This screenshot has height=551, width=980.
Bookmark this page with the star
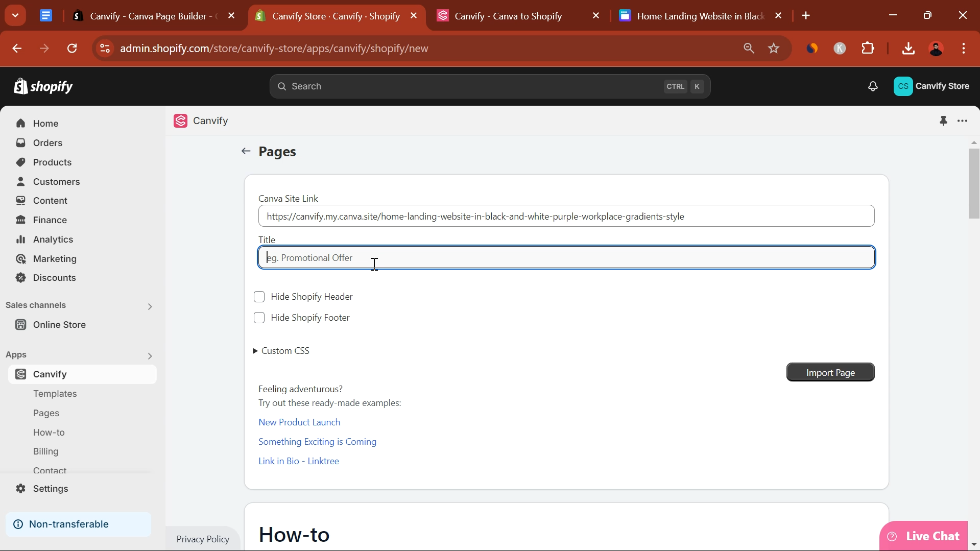[x=774, y=49]
